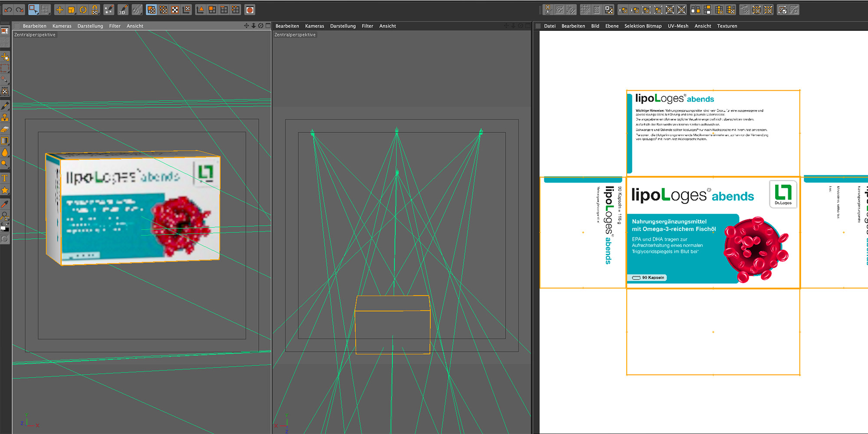Select the Eraser tool in left palette
This screenshot has width=868, height=434.
click(5, 129)
